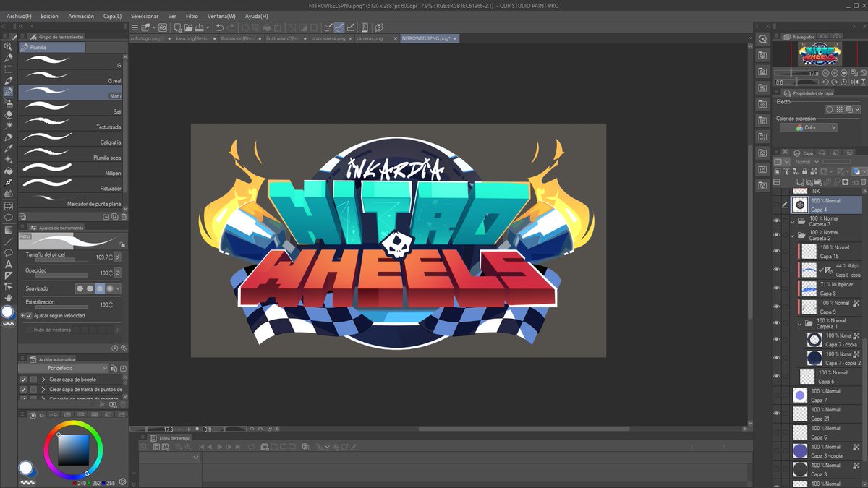Open the Edición menu
This screenshot has width=868, height=488.
pyautogui.click(x=49, y=16)
